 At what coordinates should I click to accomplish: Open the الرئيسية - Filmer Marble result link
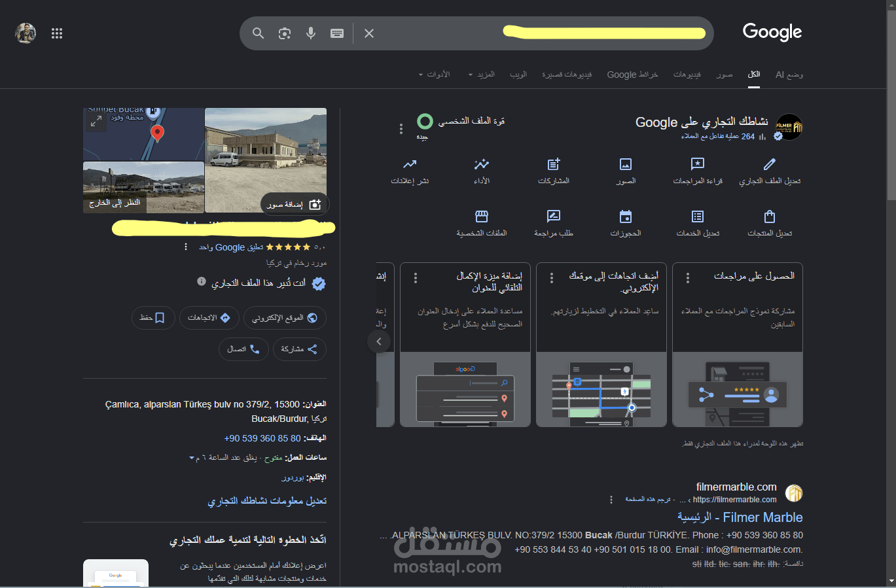click(x=740, y=517)
